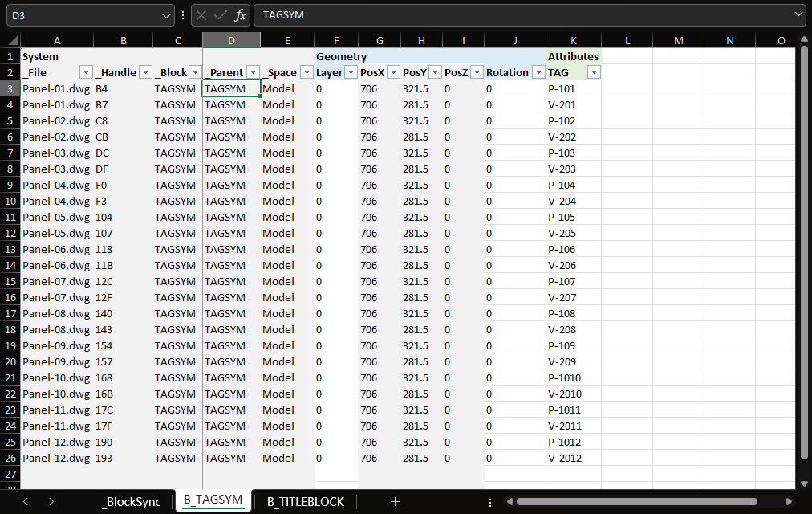Image resolution: width=812 pixels, height=514 pixels.
Task: Select Panel-05.dwg cell in row 11
Action: (x=57, y=217)
